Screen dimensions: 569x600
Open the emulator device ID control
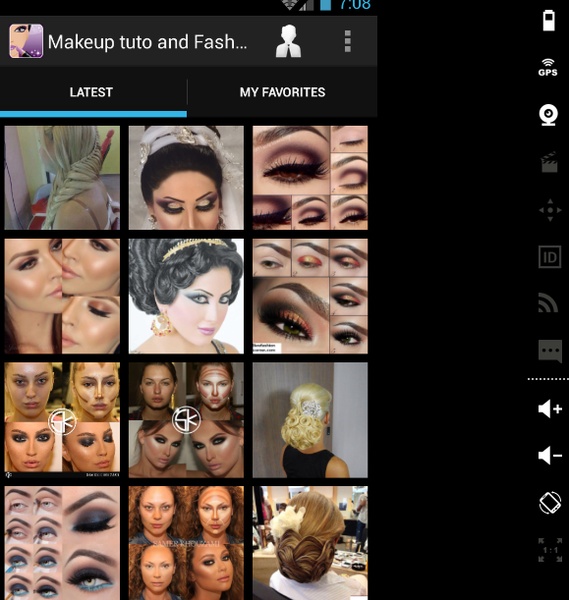550,257
